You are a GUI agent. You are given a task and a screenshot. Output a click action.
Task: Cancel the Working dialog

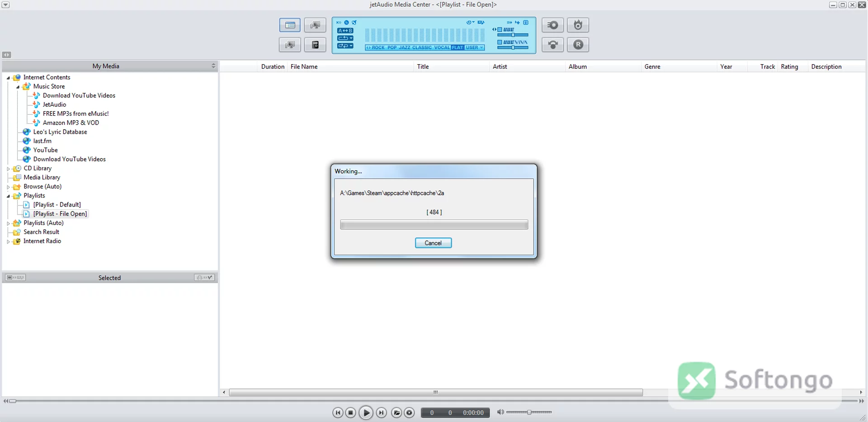click(433, 243)
